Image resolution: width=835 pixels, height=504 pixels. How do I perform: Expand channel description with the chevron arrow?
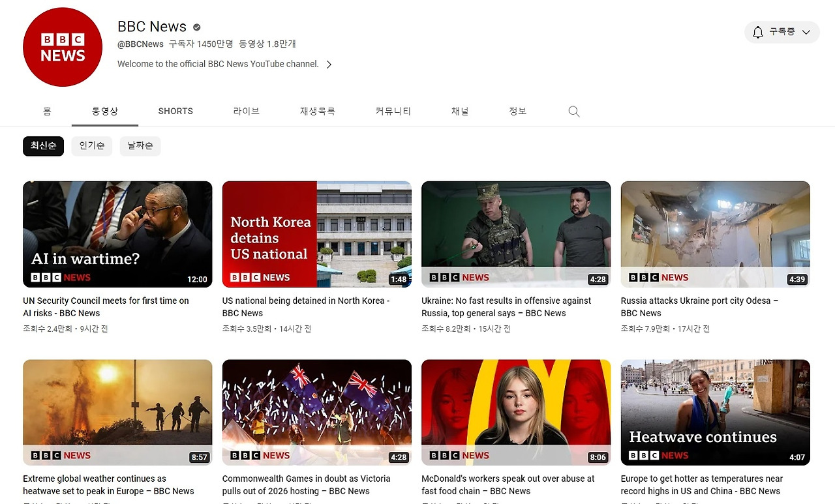pos(329,64)
